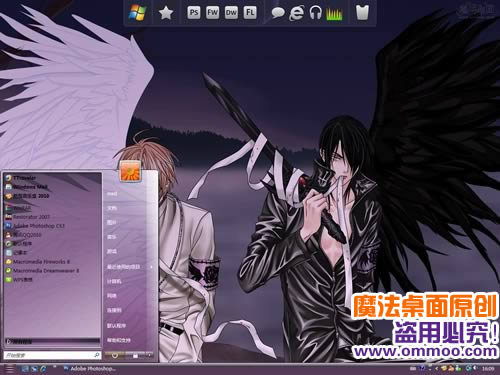This screenshot has width=500, height=375.
Task: Launch Flash from the FL dock icon
Action: (250, 13)
